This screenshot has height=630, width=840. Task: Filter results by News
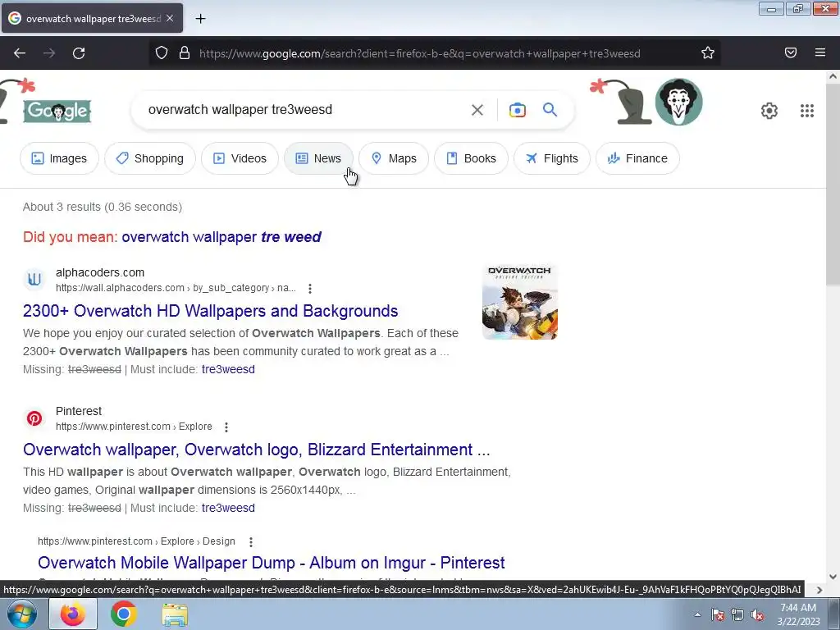coord(319,158)
